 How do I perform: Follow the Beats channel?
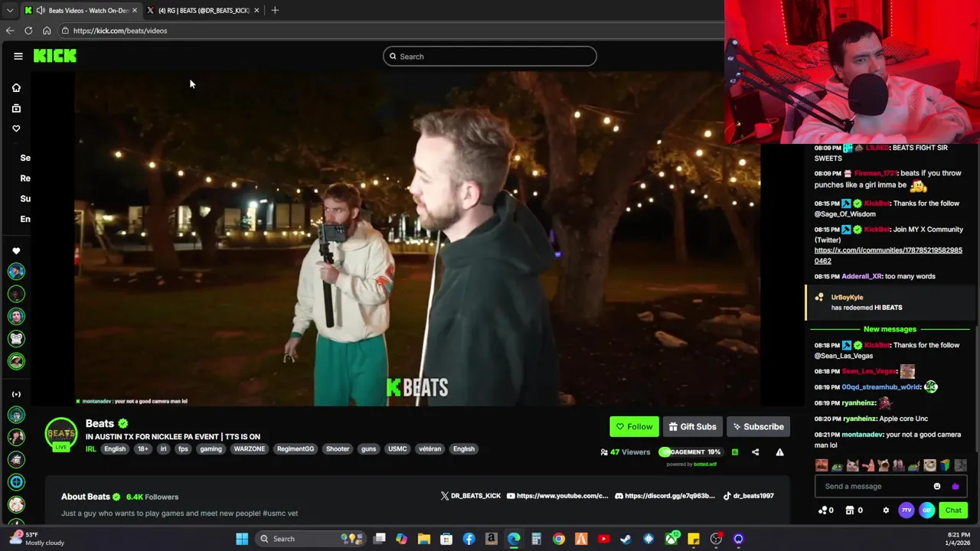click(634, 427)
